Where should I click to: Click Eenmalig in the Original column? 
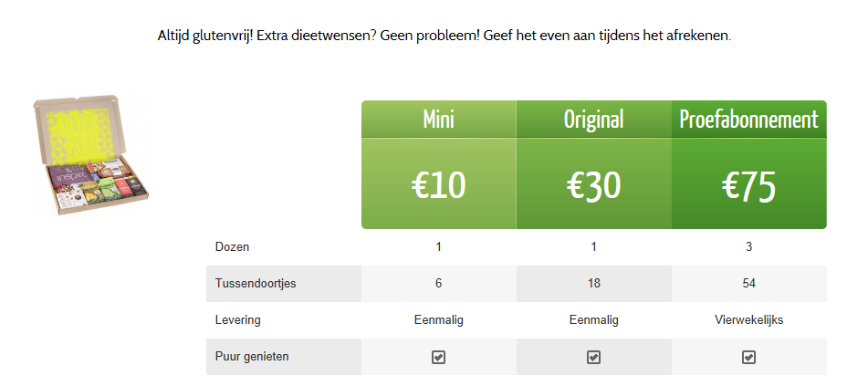(x=593, y=320)
